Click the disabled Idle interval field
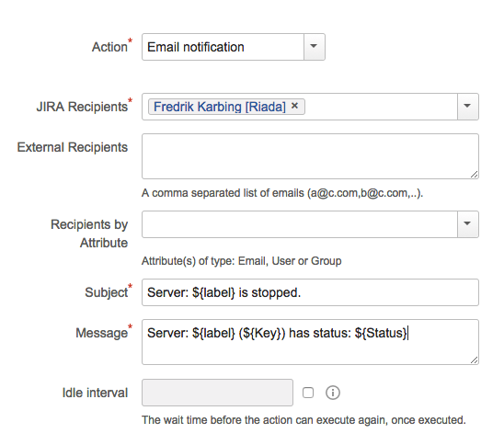 (x=217, y=393)
